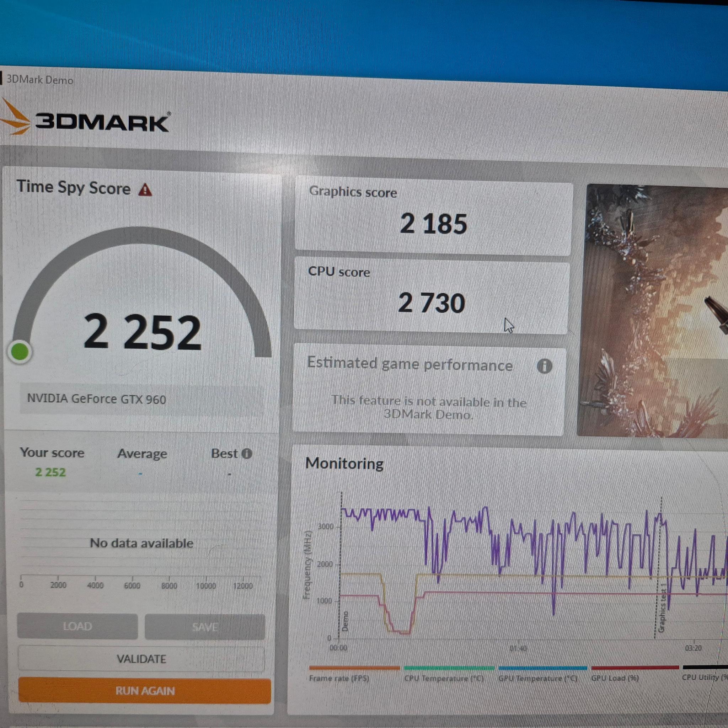Click the LOAD button

77,626
